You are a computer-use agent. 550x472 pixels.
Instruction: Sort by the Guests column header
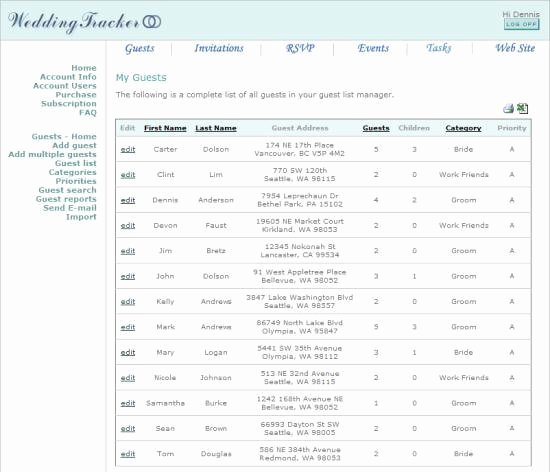376,128
